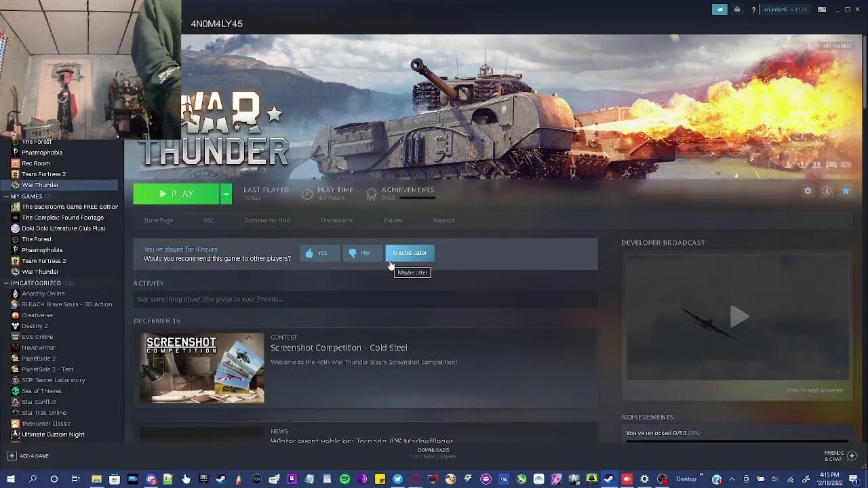Choose Maybe Later for recommendation
The width and height of the screenshot is (868, 488).
(x=410, y=253)
